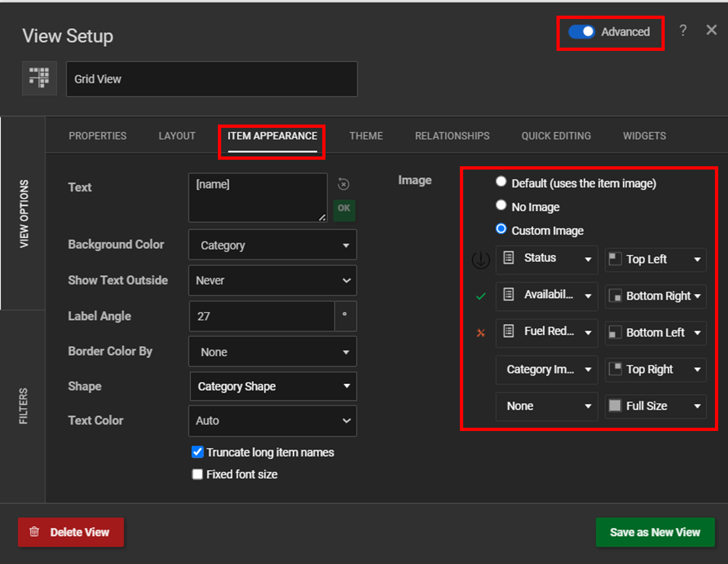
Task: Open the Bottom Right position dropdown
Action: coord(656,296)
